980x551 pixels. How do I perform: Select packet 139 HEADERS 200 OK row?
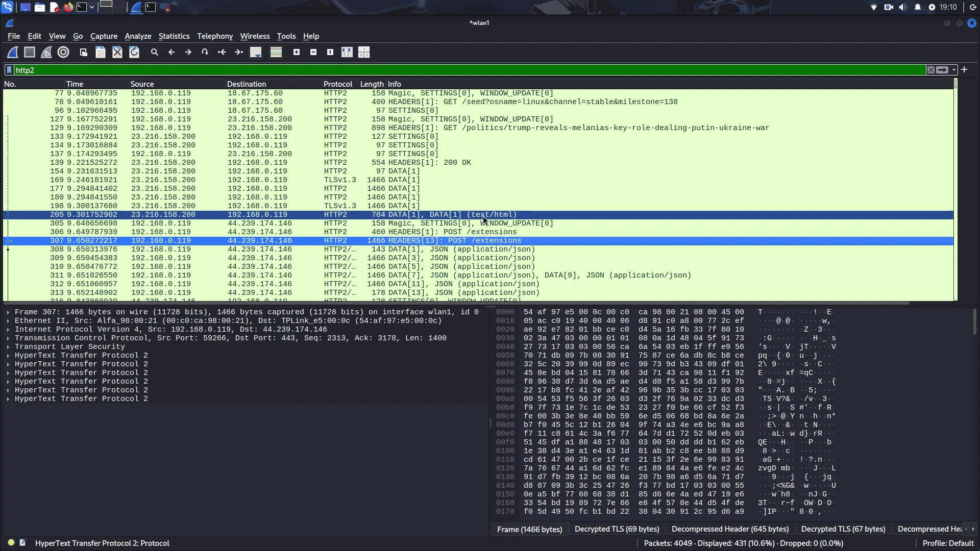point(478,162)
